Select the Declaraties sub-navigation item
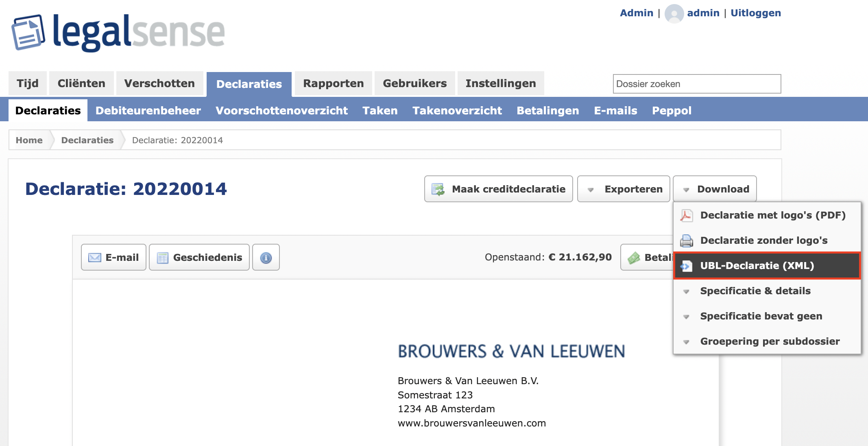 [48, 111]
